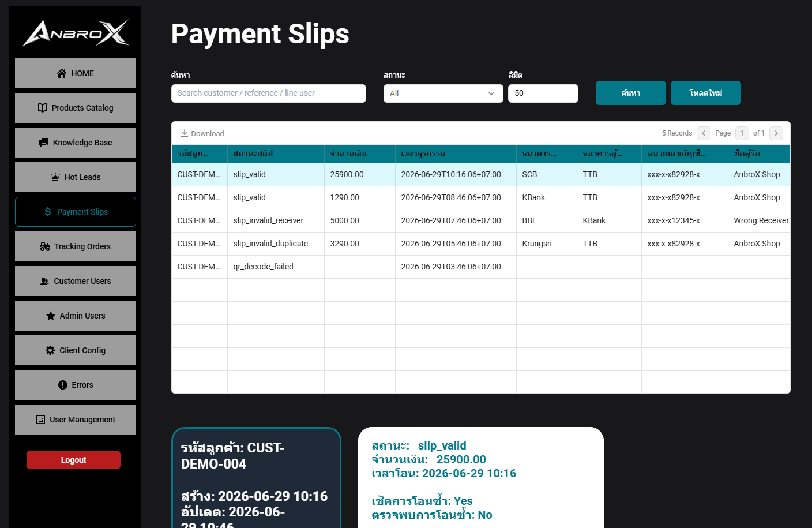Open User Management page
This screenshot has height=528, width=812.
pos(76,420)
